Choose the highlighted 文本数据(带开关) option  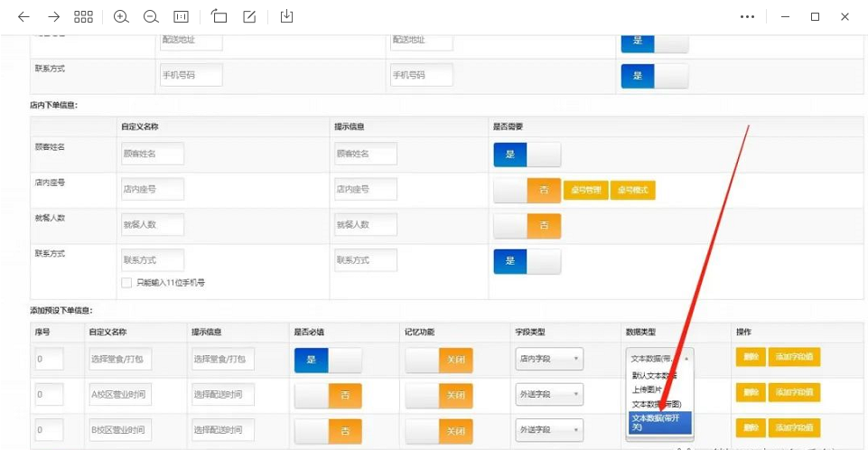coord(658,422)
